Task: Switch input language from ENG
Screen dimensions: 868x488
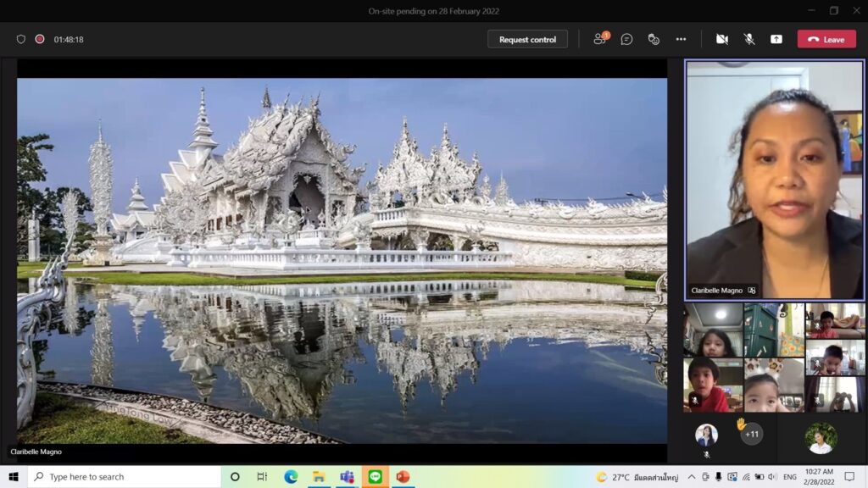Action: [789, 477]
